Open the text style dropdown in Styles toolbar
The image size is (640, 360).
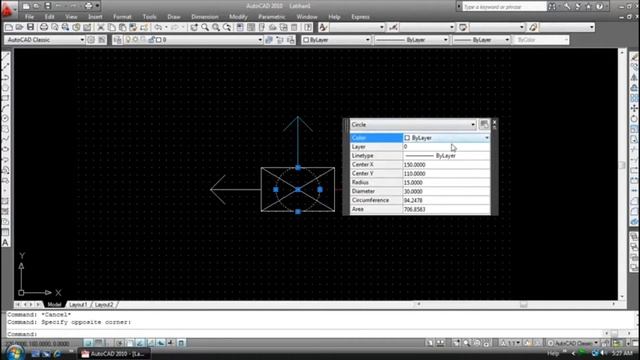pos(382,27)
